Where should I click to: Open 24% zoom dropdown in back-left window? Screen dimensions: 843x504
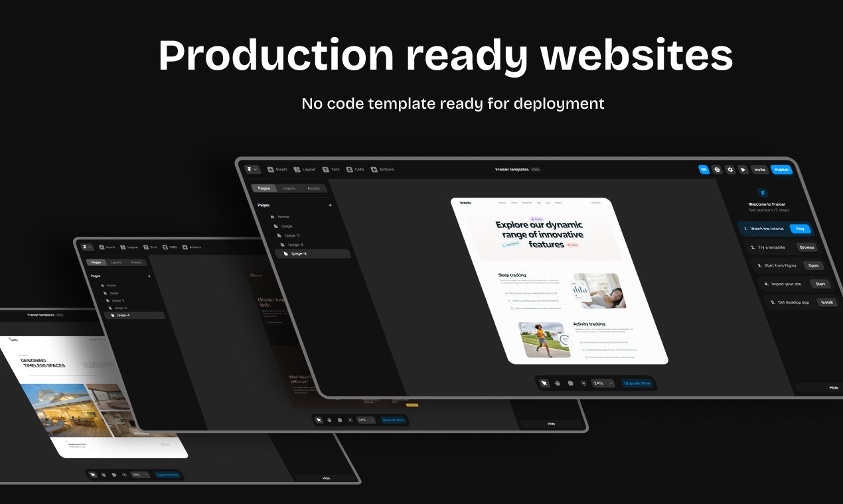139,475
